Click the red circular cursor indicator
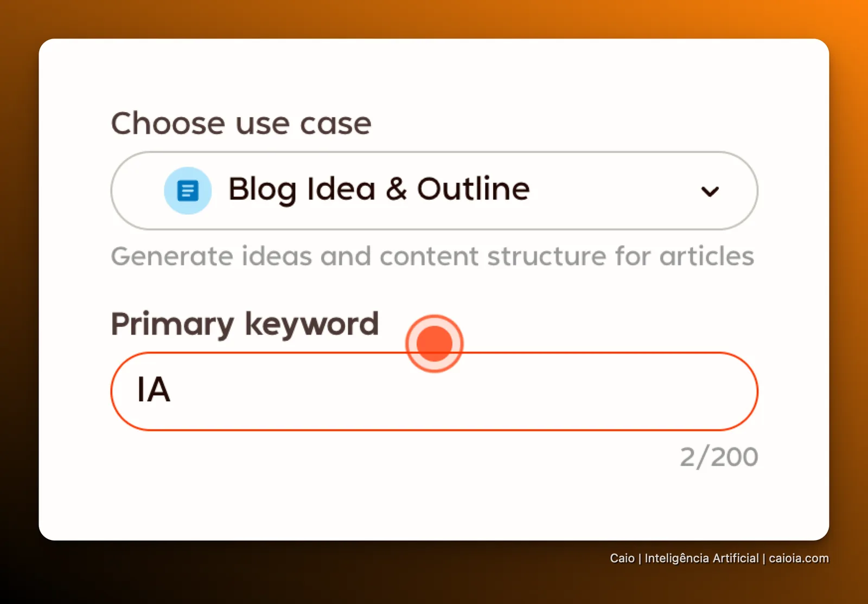The image size is (868, 604). (434, 343)
